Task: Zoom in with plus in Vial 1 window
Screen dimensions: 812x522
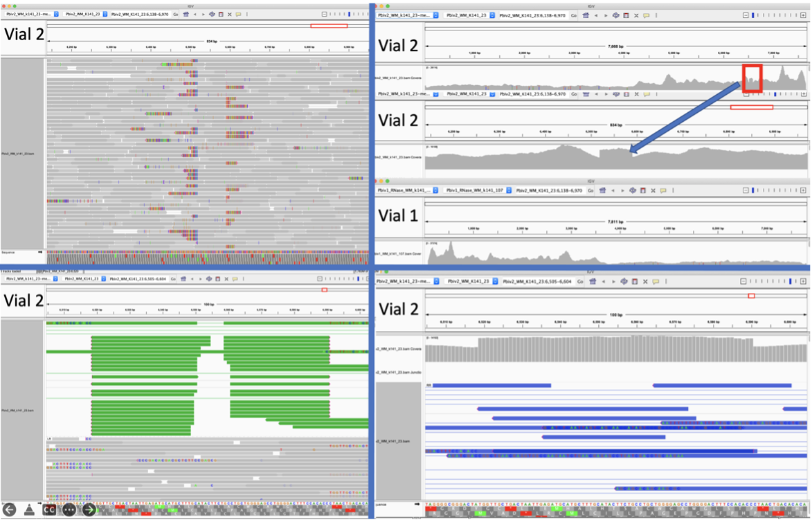Action: click(x=803, y=190)
